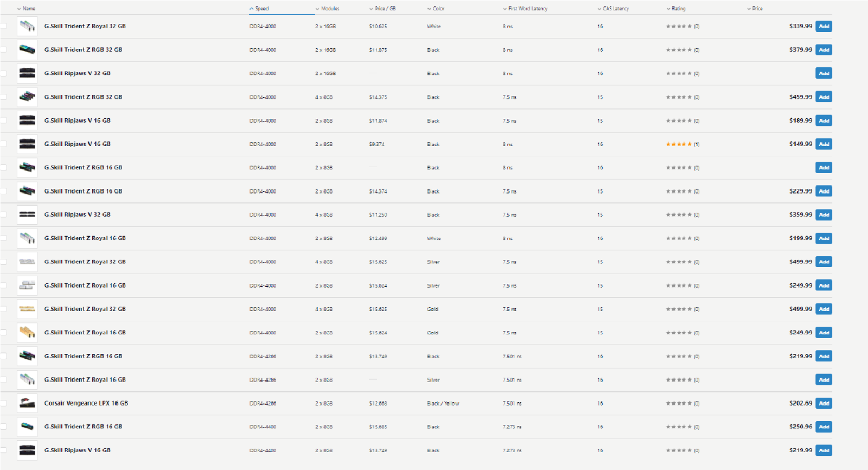Open thumbnail for Trident Z RGB priced $459.99
This screenshot has height=470, width=868.
tap(27, 97)
